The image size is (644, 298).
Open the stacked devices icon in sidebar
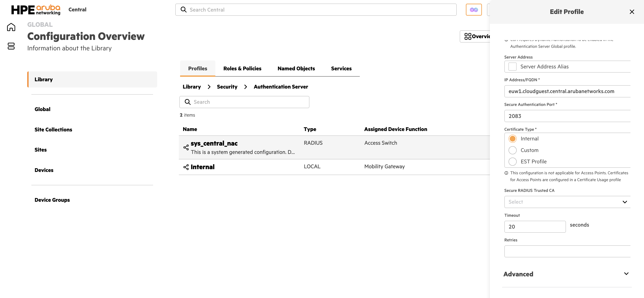pos(11,46)
